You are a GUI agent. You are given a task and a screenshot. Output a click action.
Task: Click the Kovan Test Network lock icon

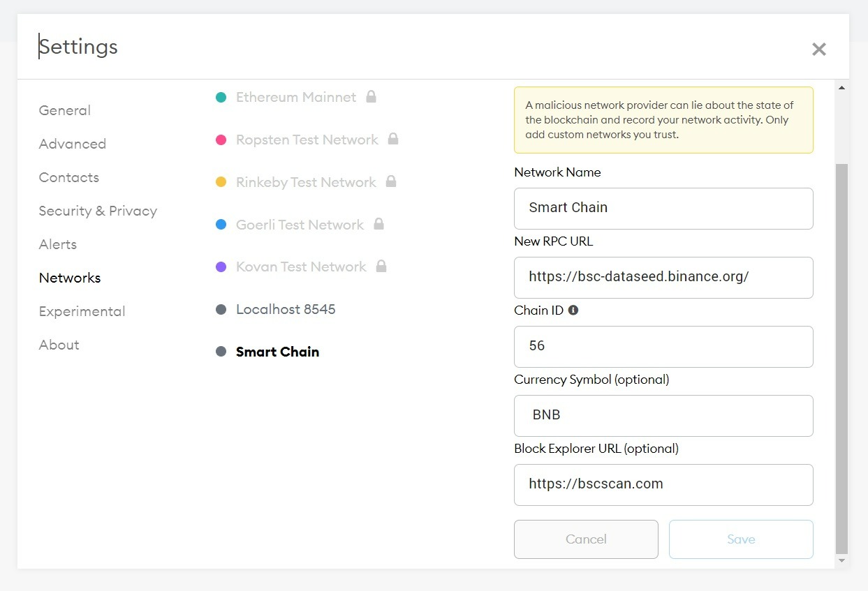pos(381,266)
